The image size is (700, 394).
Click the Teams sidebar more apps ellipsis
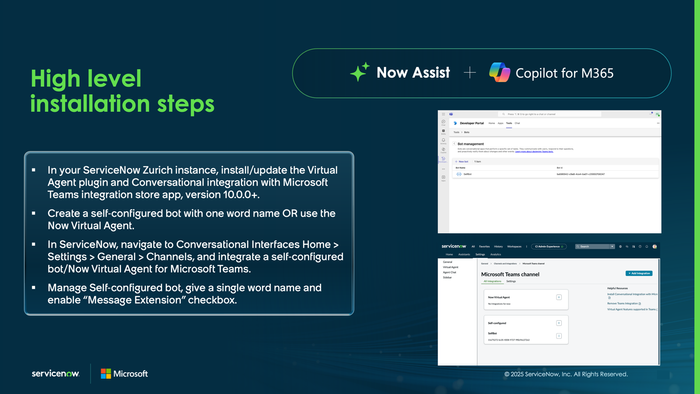(443, 169)
